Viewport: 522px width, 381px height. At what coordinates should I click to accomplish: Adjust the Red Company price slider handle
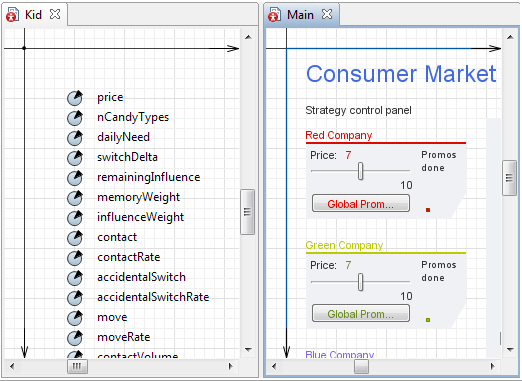360,171
